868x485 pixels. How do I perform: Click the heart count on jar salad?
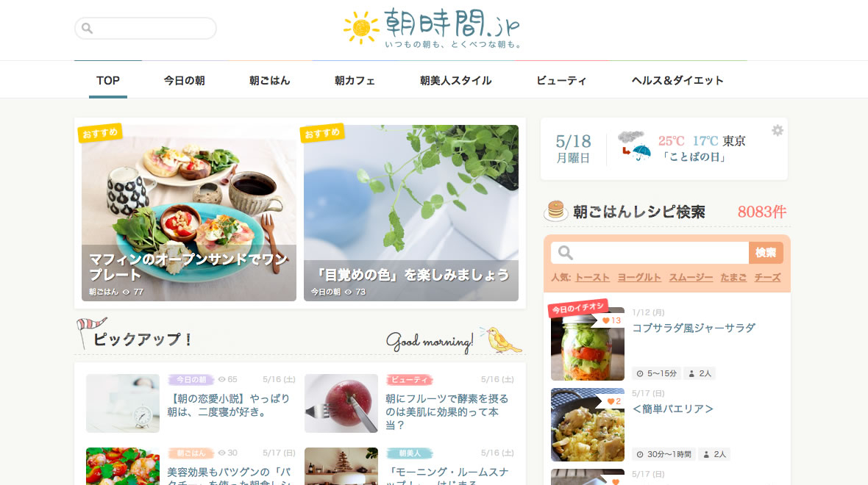pos(612,320)
